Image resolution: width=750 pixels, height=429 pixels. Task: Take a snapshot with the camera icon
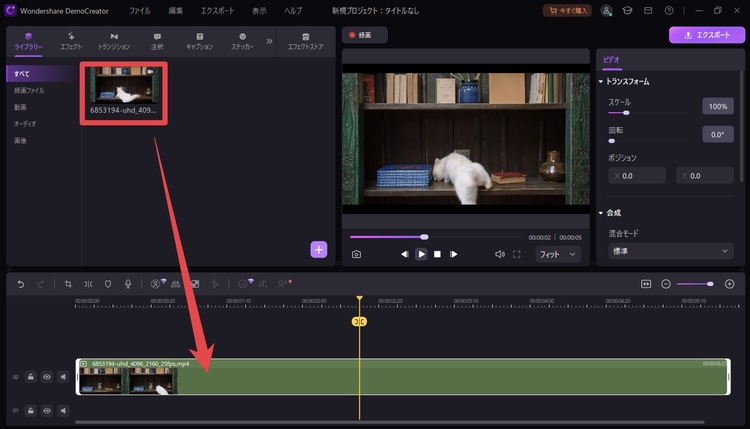click(356, 254)
